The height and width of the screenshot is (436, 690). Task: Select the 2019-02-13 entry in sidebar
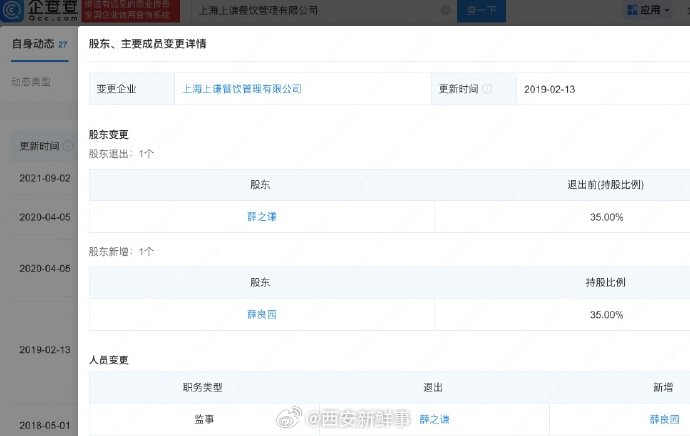click(x=44, y=350)
